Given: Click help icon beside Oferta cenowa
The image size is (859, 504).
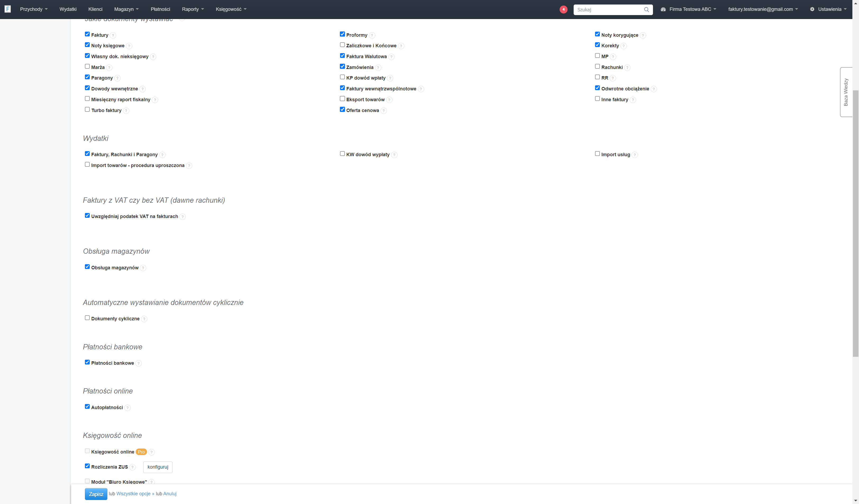Looking at the screenshot, I should pyautogui.click(x=384, y=111).
